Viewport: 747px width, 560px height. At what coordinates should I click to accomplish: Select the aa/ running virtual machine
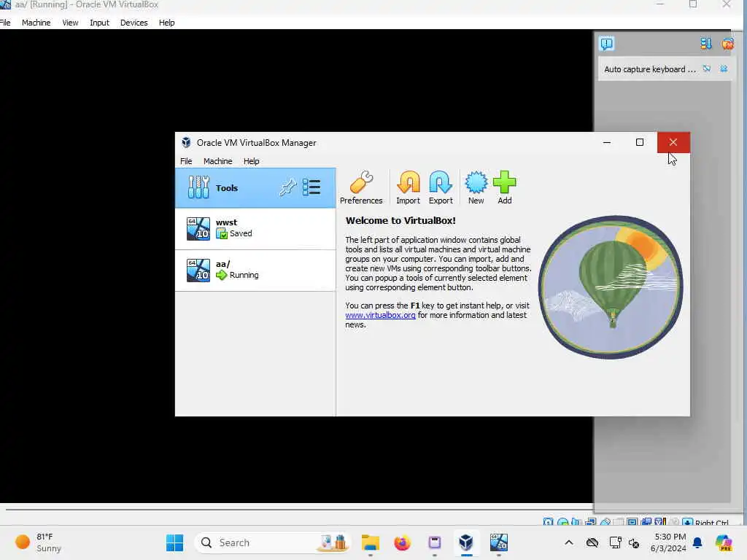[255, 270]
